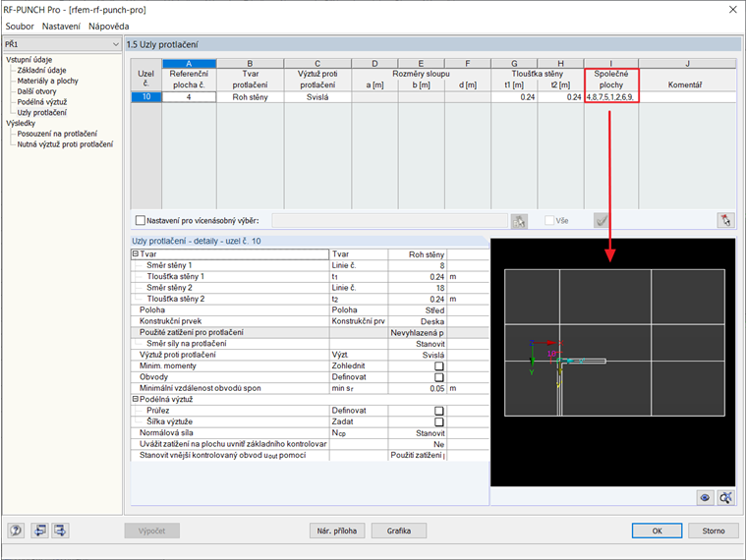
Task: Toggle Šířka výztuže Zadat checkbox
Action: point(438,421)
